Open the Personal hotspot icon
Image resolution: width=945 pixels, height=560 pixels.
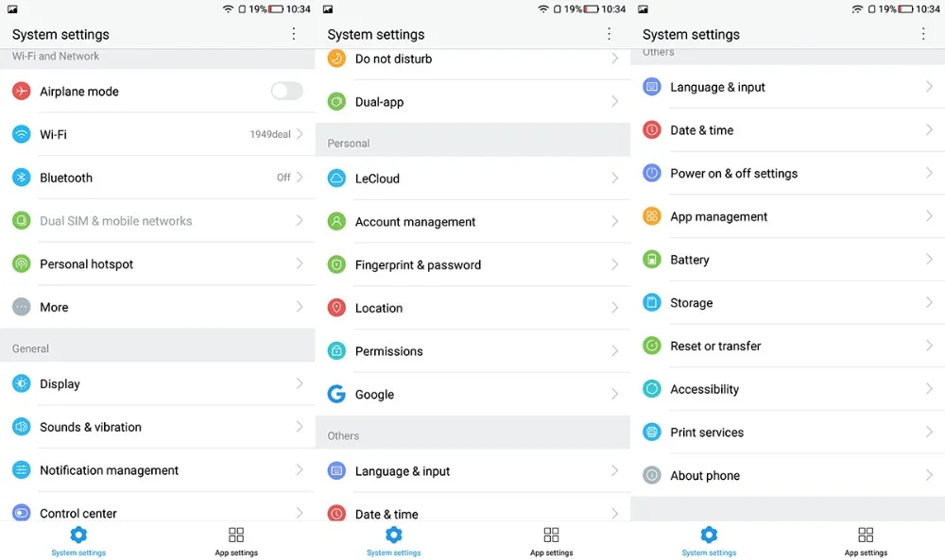[22, 264]
